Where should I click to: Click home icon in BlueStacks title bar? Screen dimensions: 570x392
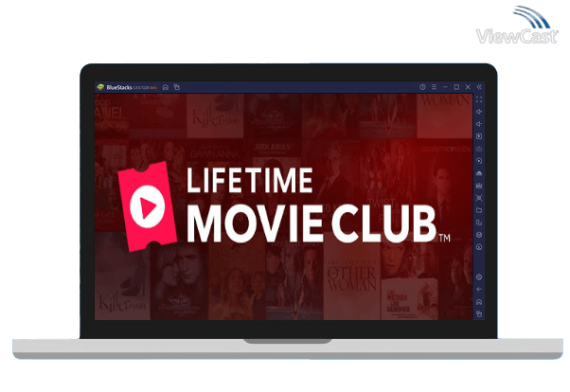[x=166, y=87]
